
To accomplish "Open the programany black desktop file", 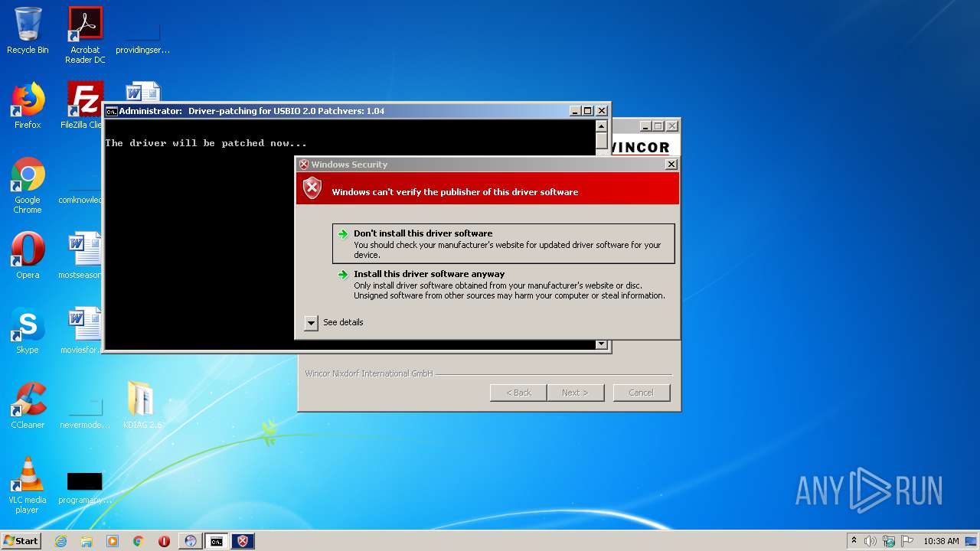I will point(85,487).
